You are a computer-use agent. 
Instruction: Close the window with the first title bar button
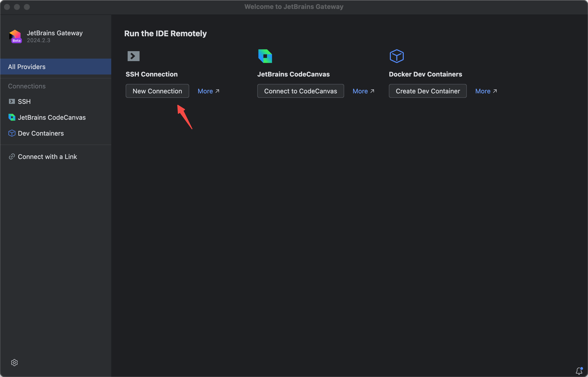(x=7, y=7)
